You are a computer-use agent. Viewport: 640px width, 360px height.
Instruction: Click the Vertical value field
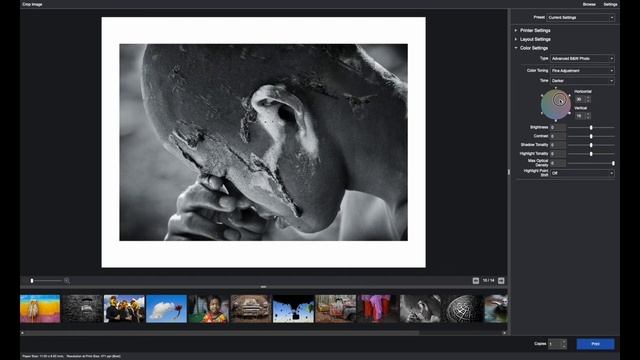coord(580,116)
